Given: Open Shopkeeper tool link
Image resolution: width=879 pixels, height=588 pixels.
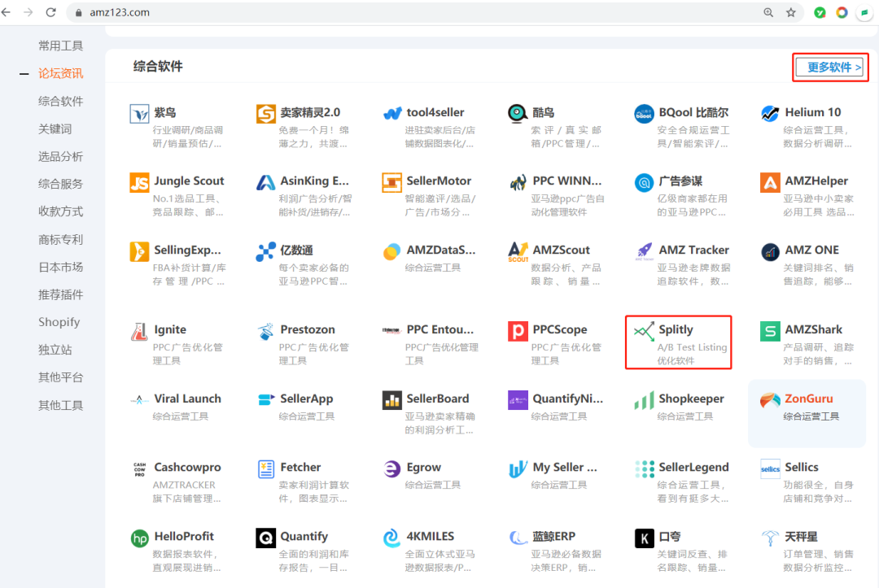Looking at the screenshot, I should click(691, 399).
